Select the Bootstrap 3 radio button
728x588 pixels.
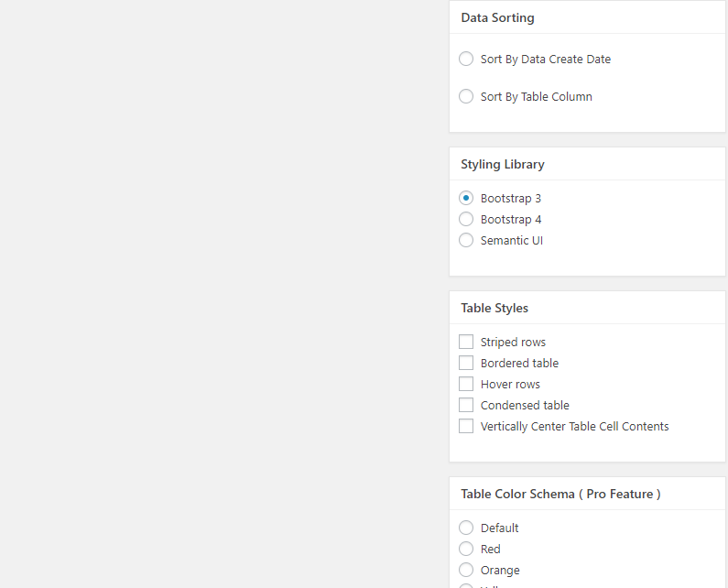pos(466,199)
